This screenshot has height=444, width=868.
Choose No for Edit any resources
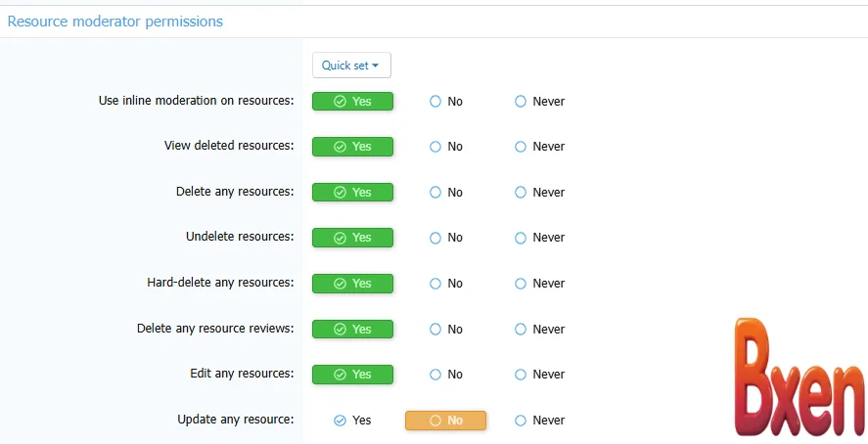445,375
